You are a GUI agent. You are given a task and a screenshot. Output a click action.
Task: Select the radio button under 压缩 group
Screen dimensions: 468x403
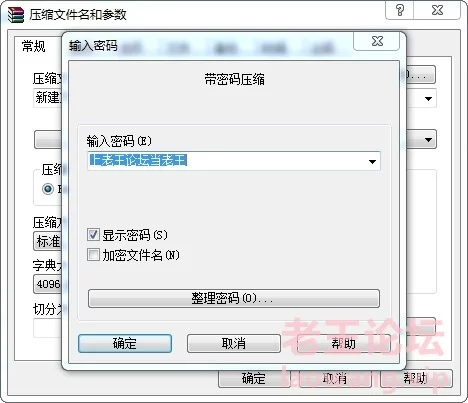pos(48,189)
